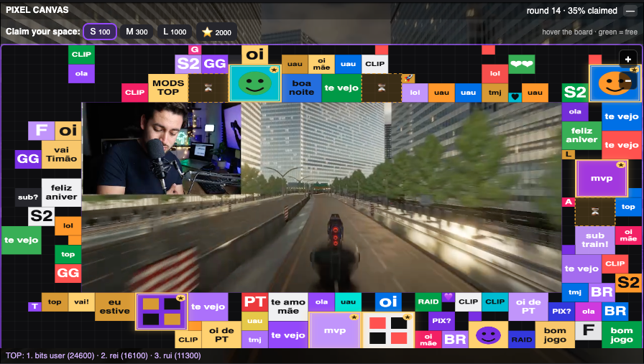This screenshot has height=364, width=644.
Task: Click the red PT tile
Action: [x=254, y=302]
